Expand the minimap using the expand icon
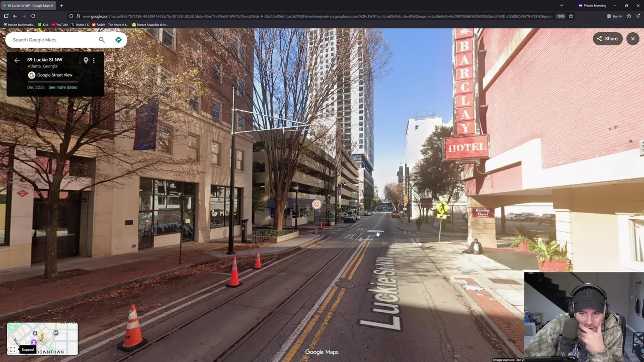The image size is (644, 362). coord(13,349)
